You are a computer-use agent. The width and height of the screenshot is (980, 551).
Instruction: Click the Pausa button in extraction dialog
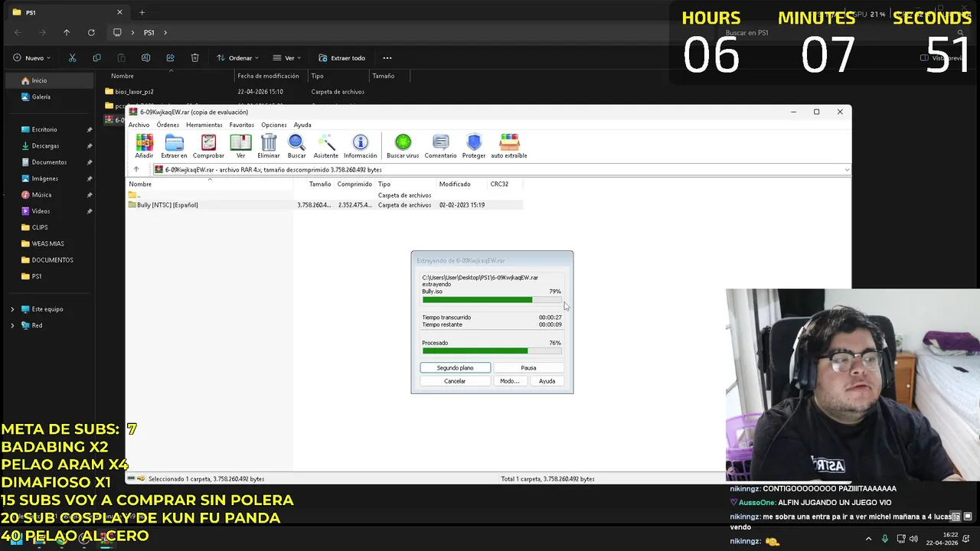point(528,368)
